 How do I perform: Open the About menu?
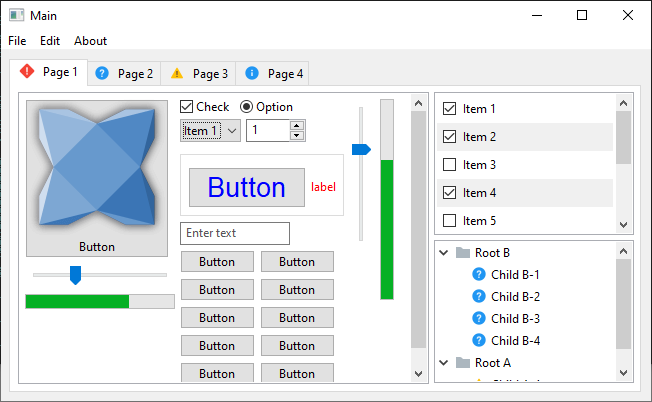(90, 41)
